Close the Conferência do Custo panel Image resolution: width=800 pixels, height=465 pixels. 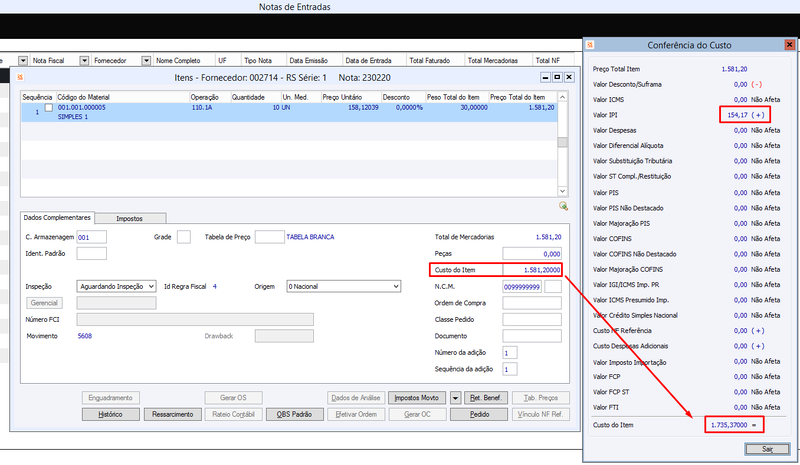pos(789,45)
